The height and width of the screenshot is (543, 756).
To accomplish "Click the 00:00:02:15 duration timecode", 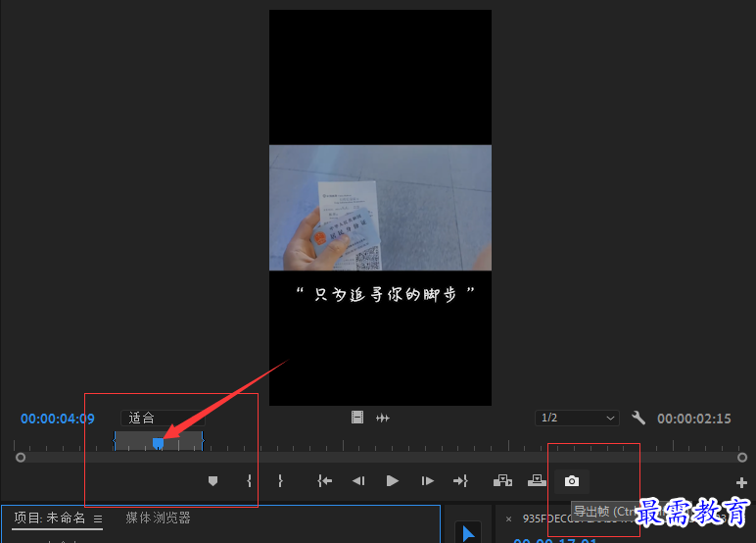I will point(693,419).
